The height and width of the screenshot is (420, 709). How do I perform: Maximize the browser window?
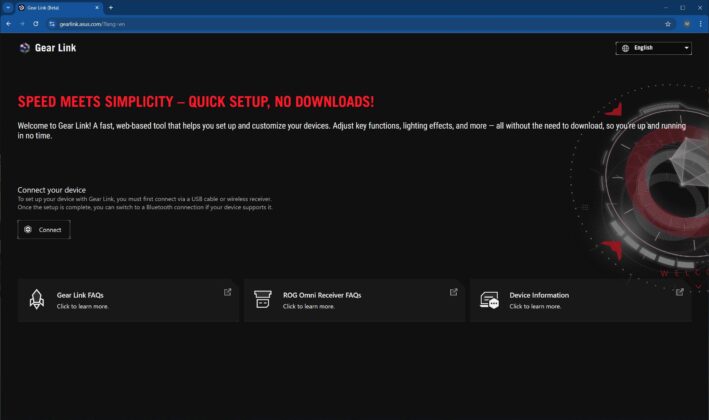[x=683, y=8]
